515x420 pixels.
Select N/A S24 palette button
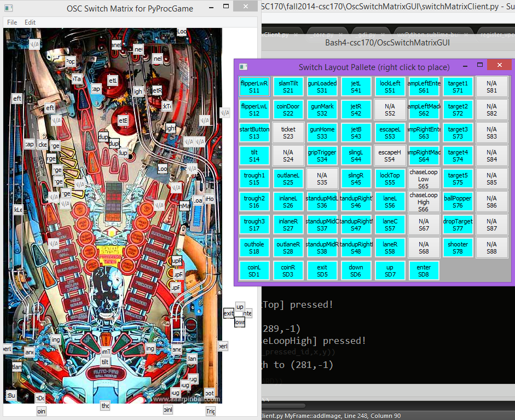(x=288, y=156)
